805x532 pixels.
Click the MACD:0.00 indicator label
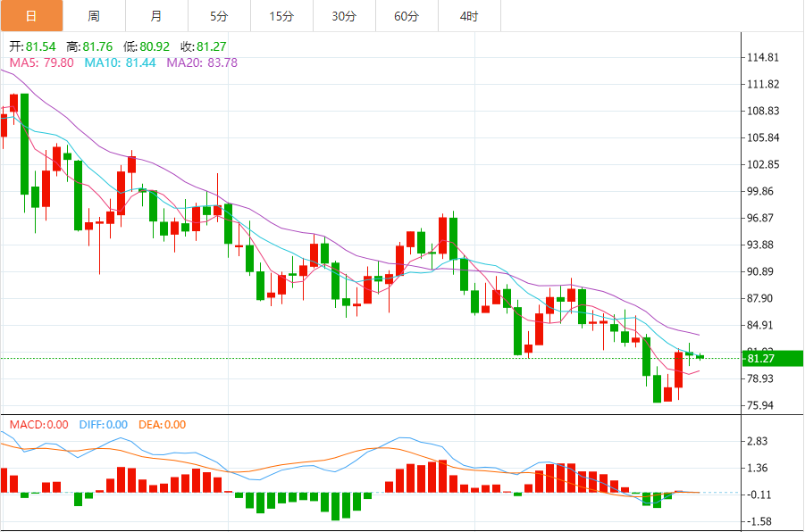39,425
